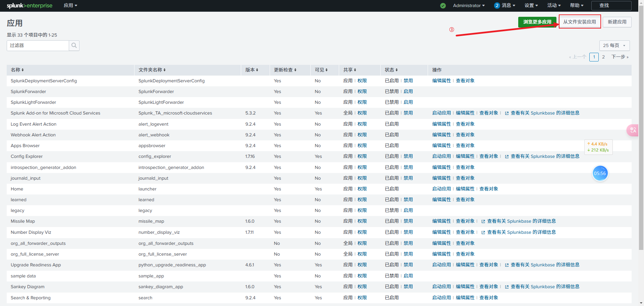The width and height of the screenshot is (644, 306).
Task: Open the 设置 settings menu
Action: [x=531, y=6]
